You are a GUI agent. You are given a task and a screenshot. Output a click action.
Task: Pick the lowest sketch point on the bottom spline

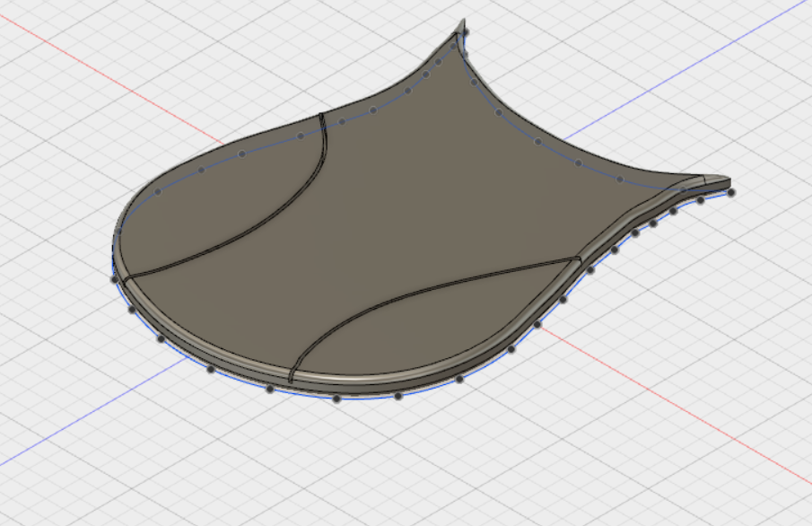click(336, 399)
